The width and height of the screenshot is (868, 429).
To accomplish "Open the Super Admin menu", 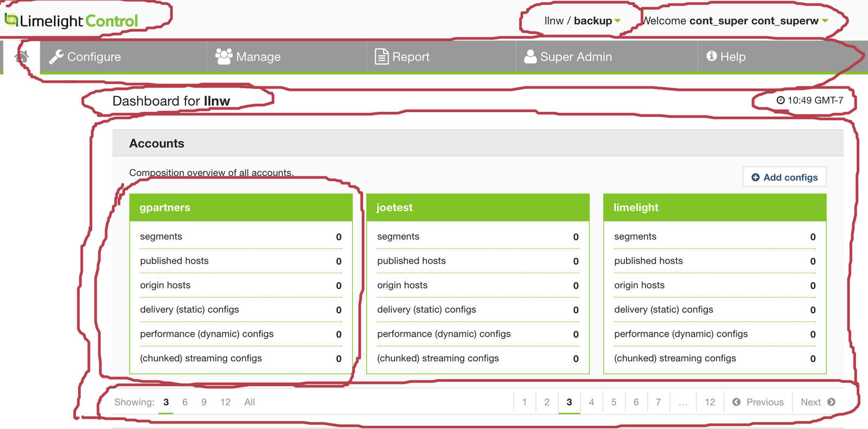I will click(607, 56).
